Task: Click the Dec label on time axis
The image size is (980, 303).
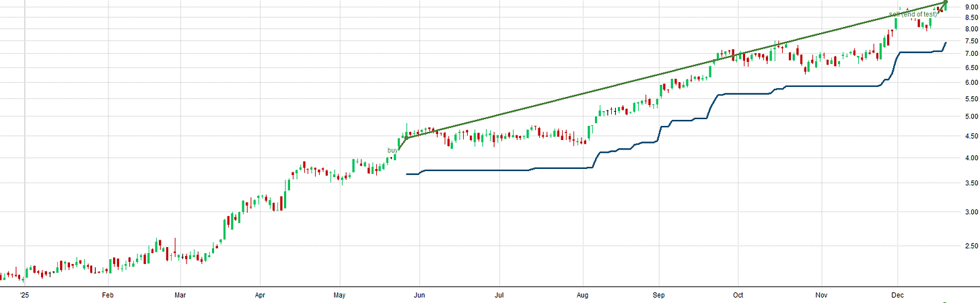Action: tap(897, 295)
